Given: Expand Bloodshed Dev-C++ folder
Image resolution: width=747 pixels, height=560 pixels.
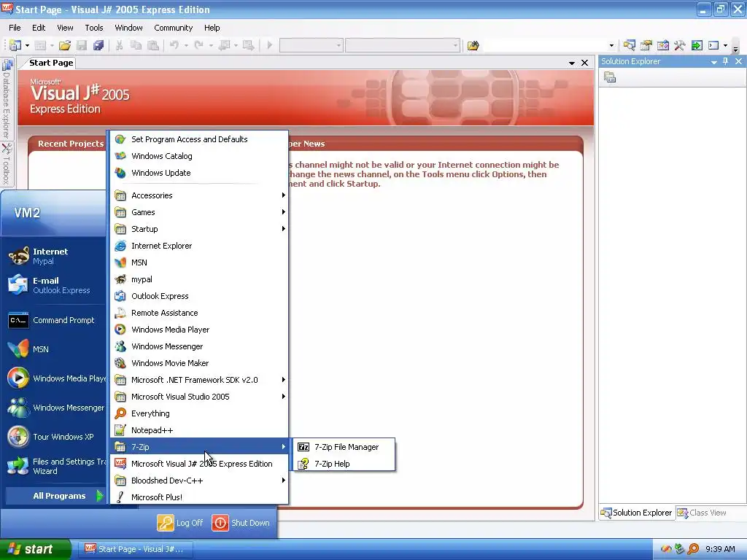Looking at the screenshot, I should [x=199, y=480].
